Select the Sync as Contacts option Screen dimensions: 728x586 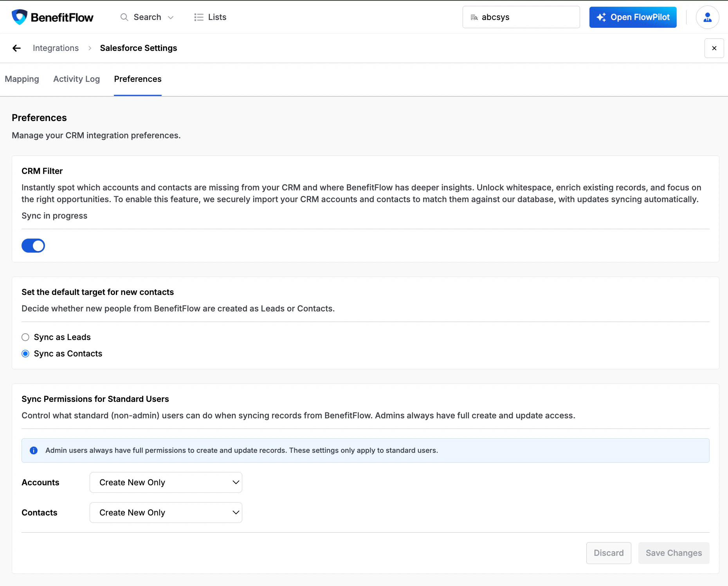(x=25, y=353)
